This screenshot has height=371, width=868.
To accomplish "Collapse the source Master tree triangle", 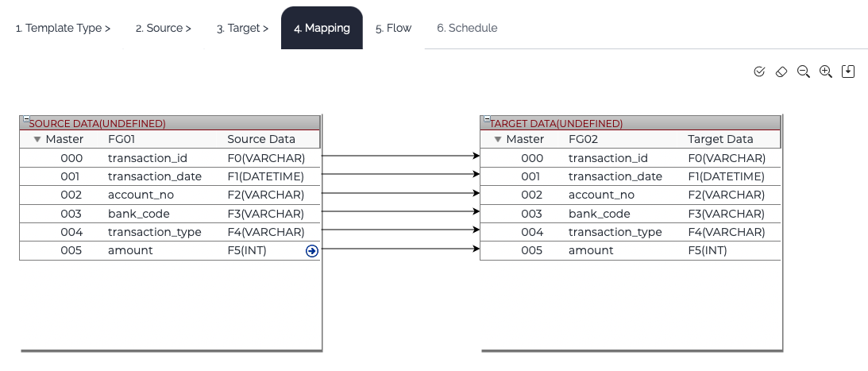I will (x=37, y=140).
